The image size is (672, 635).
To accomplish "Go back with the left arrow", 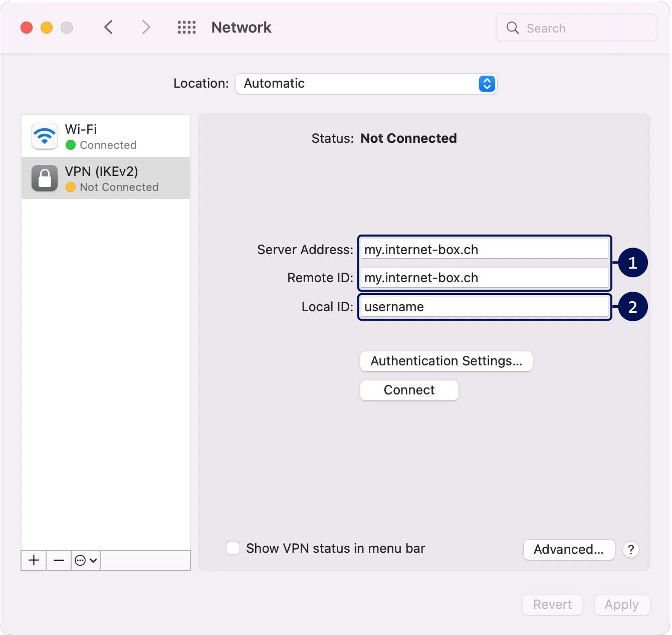I will [x=108, y=27].
